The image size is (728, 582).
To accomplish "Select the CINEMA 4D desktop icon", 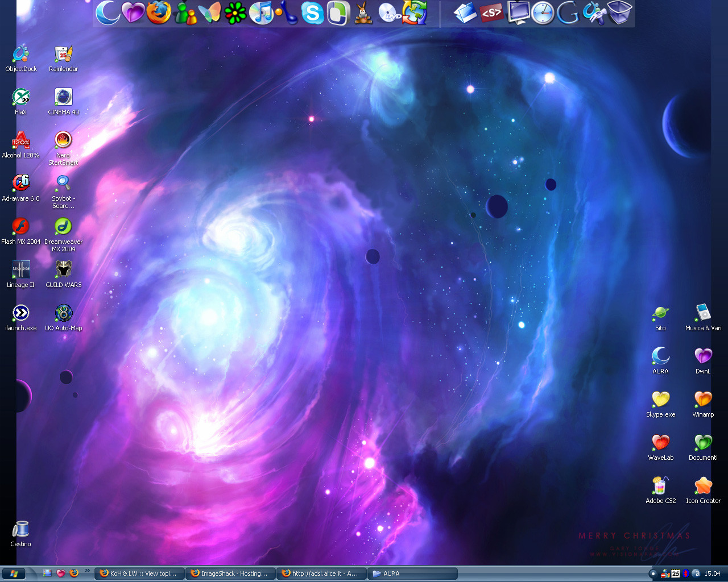I will pyautogui.click(x=64, y=102).
